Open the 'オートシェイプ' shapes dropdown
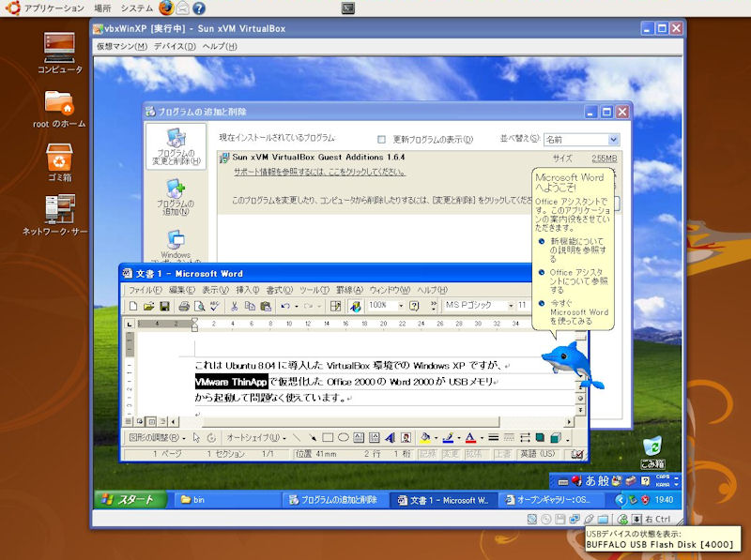The width and height of the screenshot is (751, 560). pyautogui.click(x=255, y=437)
